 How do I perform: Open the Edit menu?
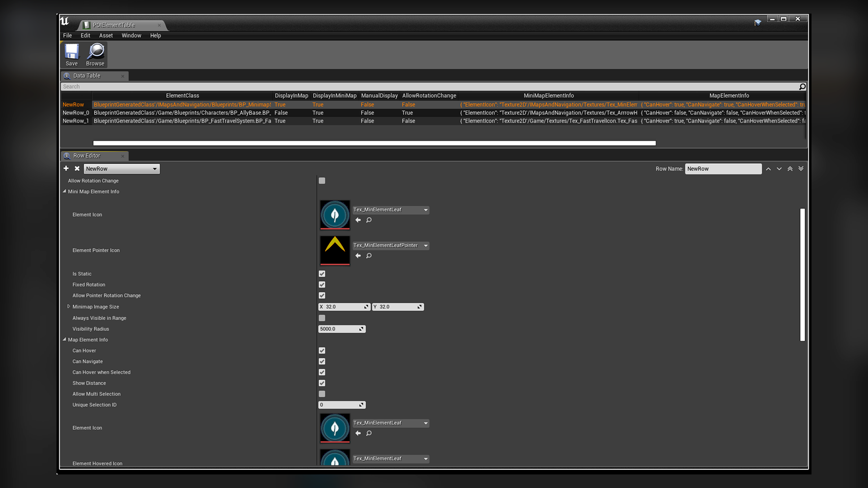click(85, 36)
